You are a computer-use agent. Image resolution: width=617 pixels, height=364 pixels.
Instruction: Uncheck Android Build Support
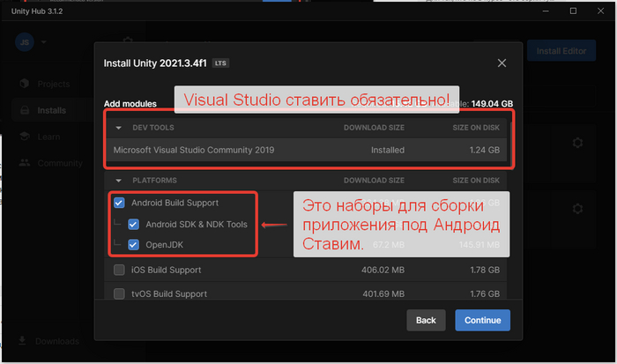(x=119, y=203)
